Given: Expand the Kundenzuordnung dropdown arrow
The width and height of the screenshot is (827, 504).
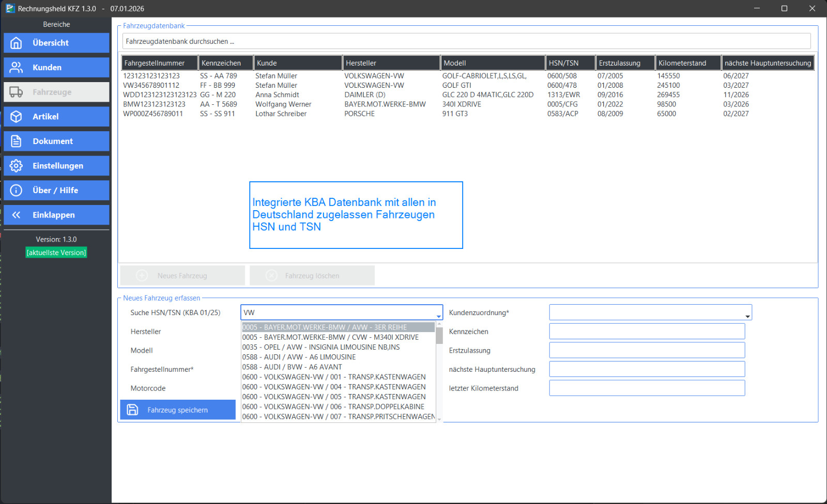Looking at the screenshot, I should [747, 316].
